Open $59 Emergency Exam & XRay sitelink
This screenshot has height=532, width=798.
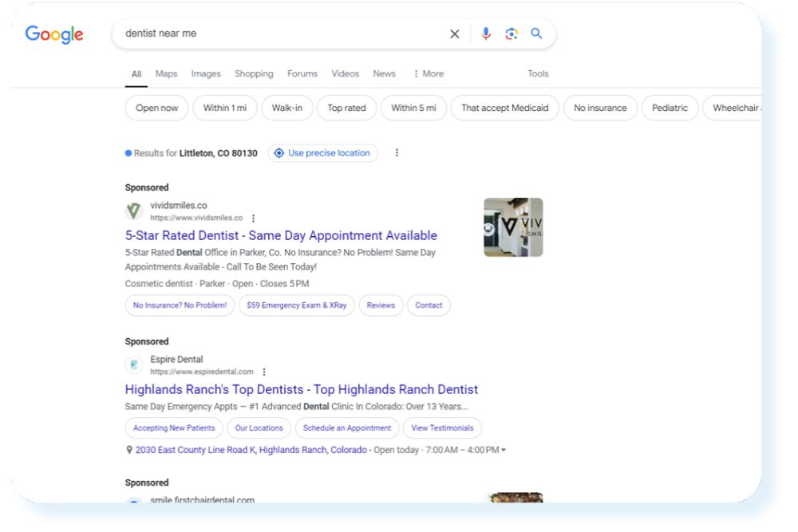coord(297,305)
